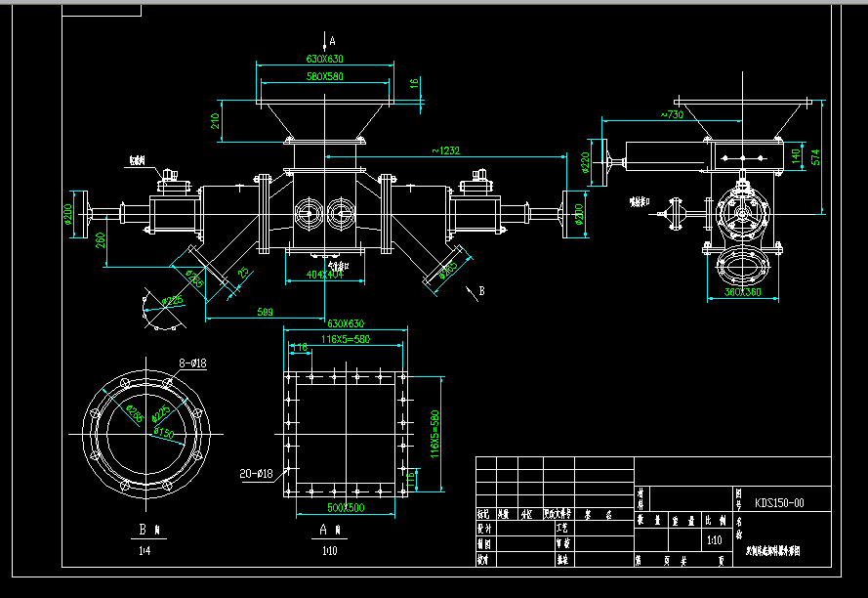Click the Ø150 diameter dimension
868x598 pixels.
[162, 433]
